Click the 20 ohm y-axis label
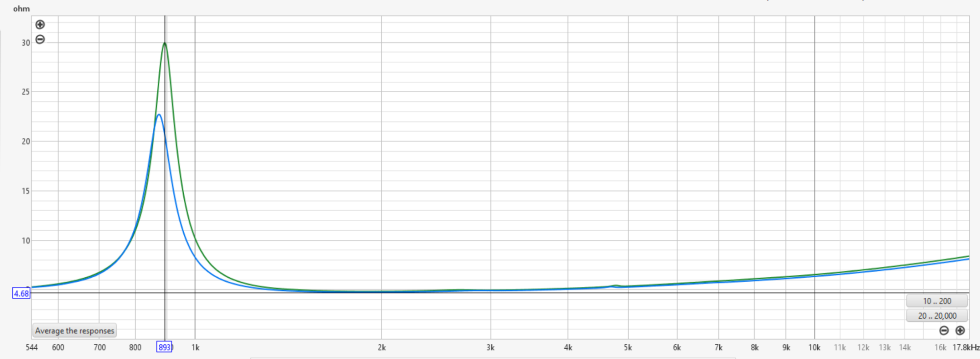The image size is (980, 359). tap(25, 141)
